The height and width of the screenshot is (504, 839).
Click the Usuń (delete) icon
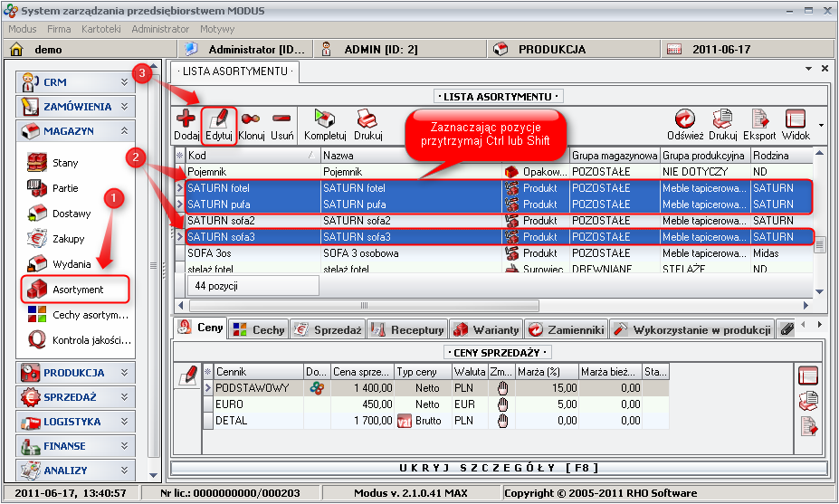point(281,120)
